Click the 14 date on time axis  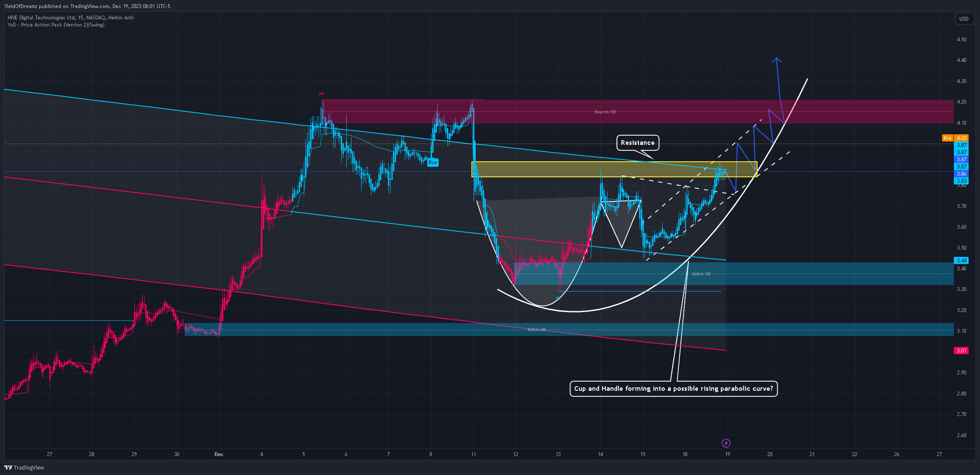click(600, 454)
